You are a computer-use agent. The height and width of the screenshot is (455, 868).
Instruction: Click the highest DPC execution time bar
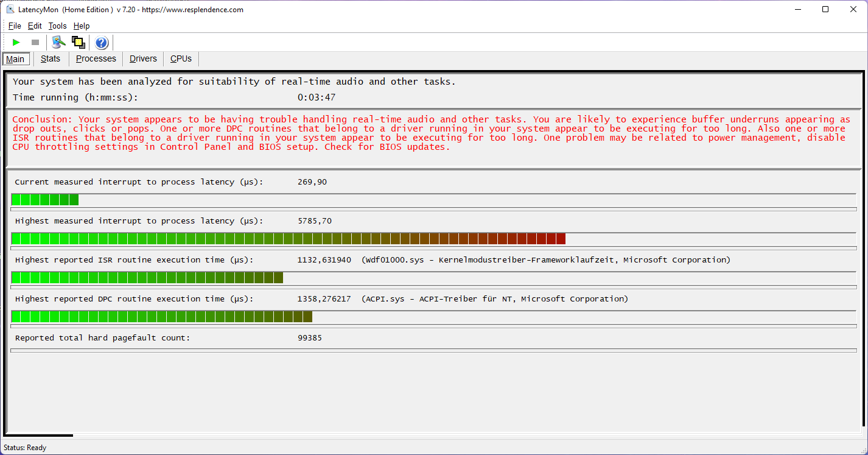433,316
